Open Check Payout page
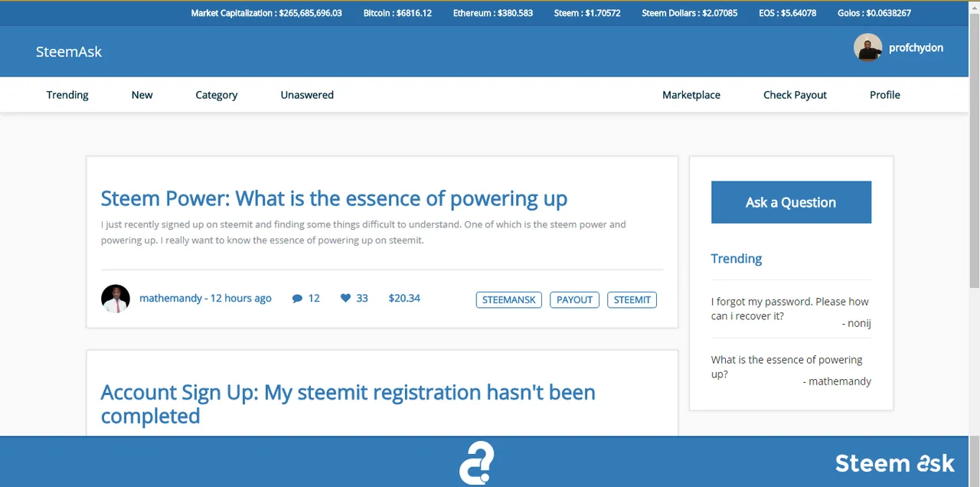980x487 pixels. coord(795,95)
